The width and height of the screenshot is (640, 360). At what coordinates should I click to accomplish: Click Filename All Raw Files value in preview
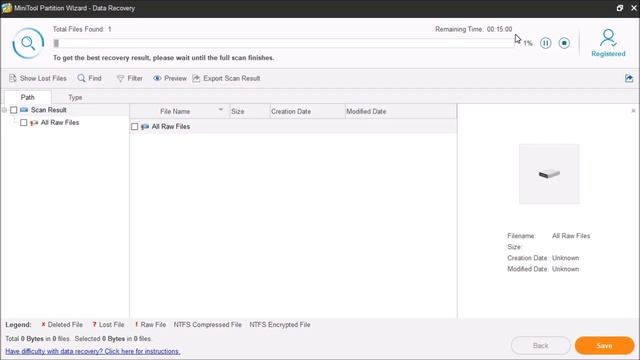[571, 236]
